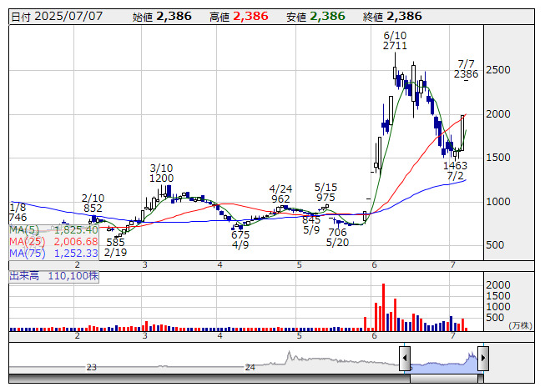
Task: Click the 5/15 975 price label
Action: pyautogui.click(x=325, y=193)
